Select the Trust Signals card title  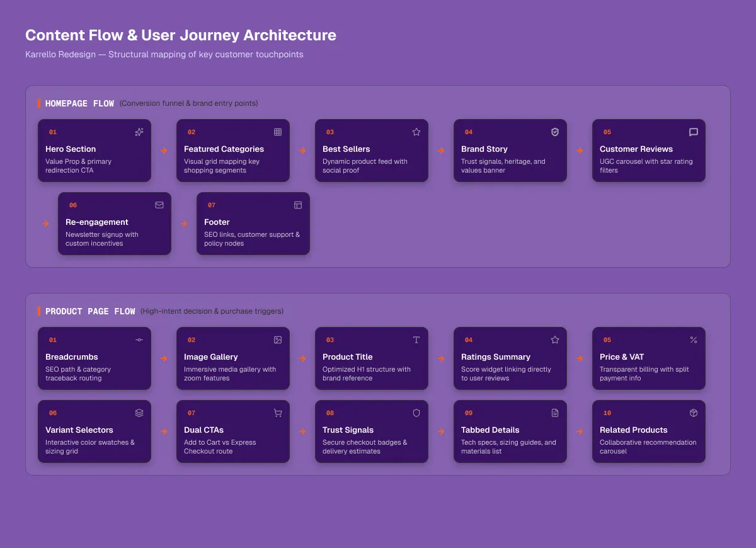coord(348,430)
